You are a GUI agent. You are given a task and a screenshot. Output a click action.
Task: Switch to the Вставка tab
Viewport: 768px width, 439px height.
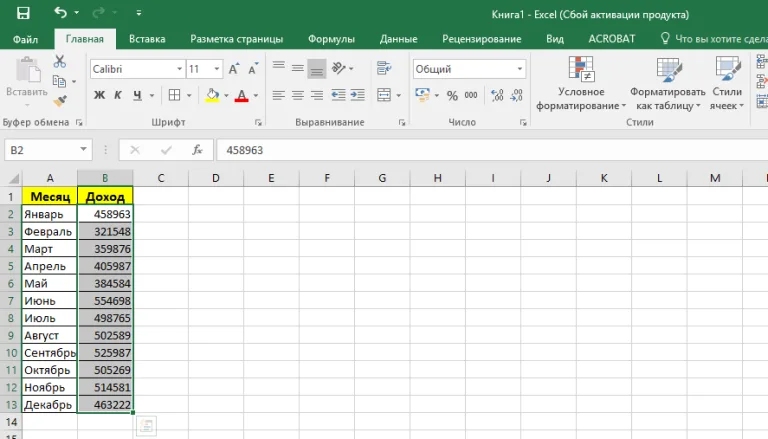[x=147, y=39]
